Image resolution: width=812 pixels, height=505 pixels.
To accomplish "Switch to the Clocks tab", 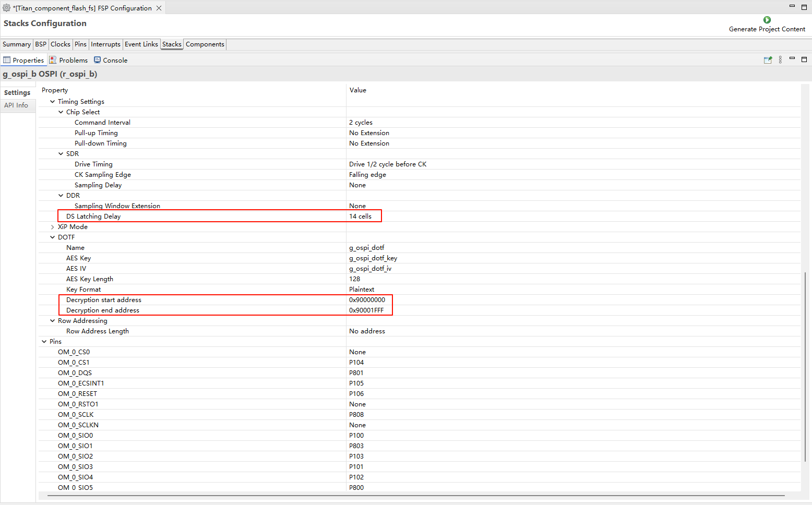I will click(60, 44).
